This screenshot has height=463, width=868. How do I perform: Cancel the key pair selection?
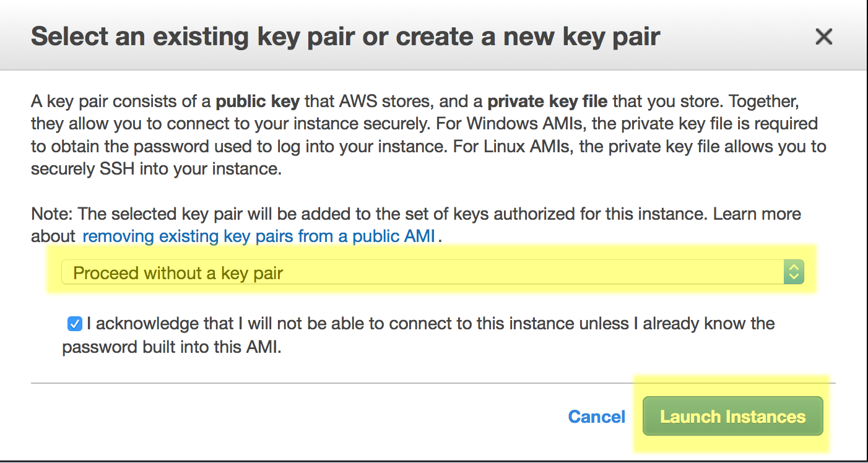(x=596, y=417)
